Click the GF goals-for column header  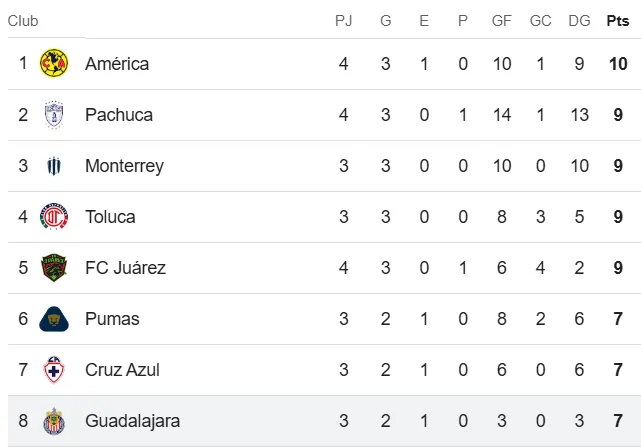click(502, 20)
